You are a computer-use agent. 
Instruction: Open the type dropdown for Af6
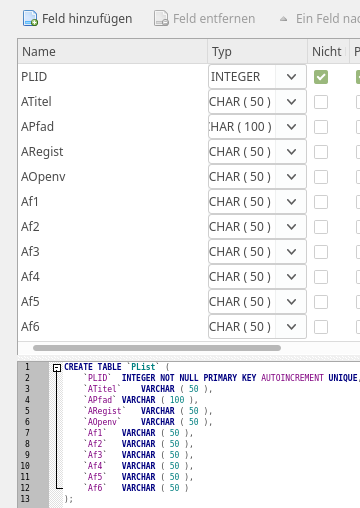(291, 327)
